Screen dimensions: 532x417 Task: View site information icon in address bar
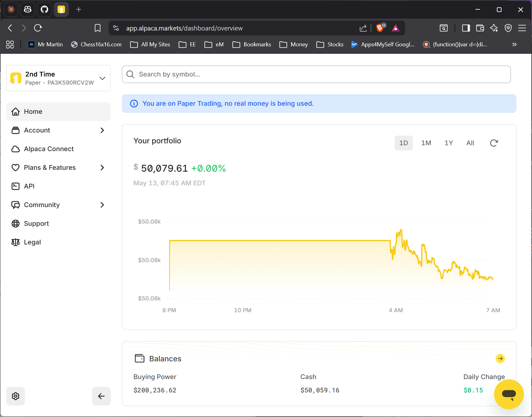[116, 28]
